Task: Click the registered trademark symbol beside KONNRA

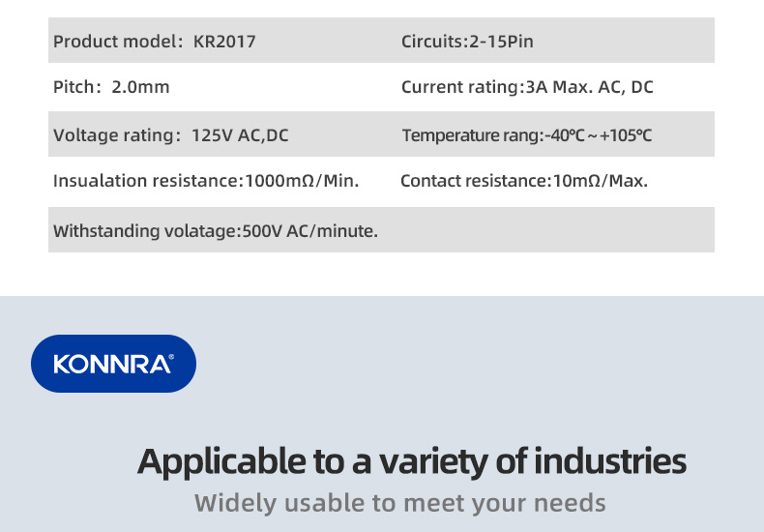Action: point(171,357)
